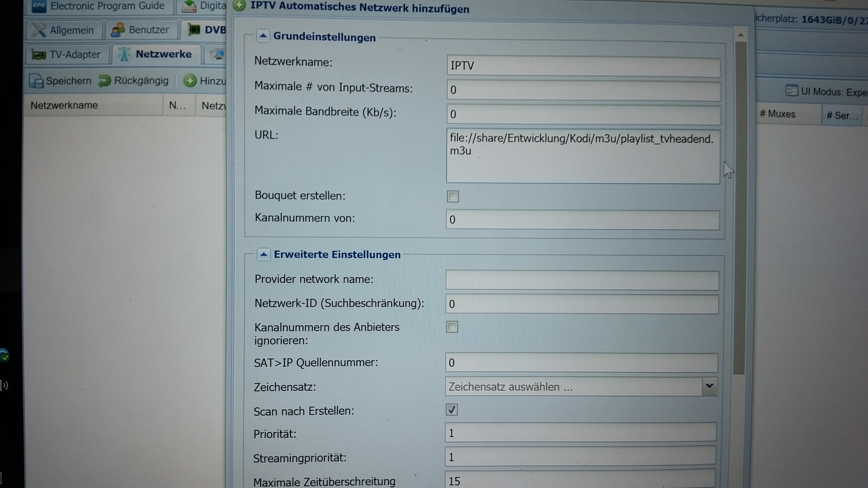Image resolution: width=868 pixels, height=488 pixels.
Task: Open the Benutzer tab
Action: (x=141, y=30)
